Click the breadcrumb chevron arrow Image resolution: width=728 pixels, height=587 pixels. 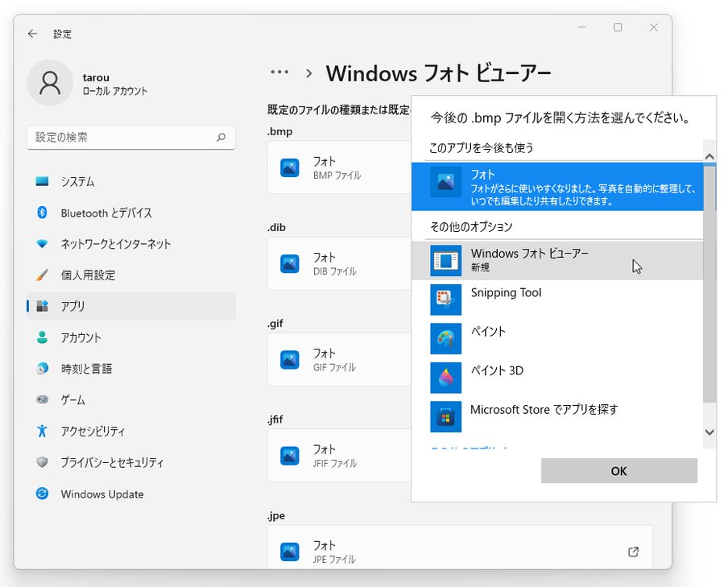click(309, 73)
